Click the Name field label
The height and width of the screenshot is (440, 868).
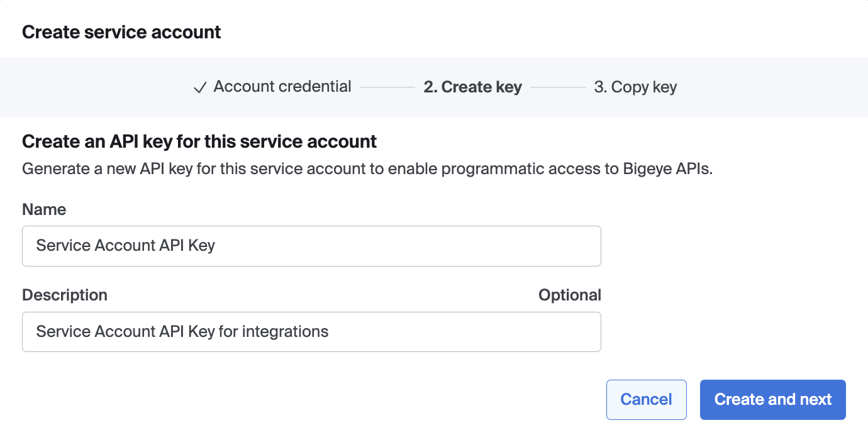click(x=44, y=209)
